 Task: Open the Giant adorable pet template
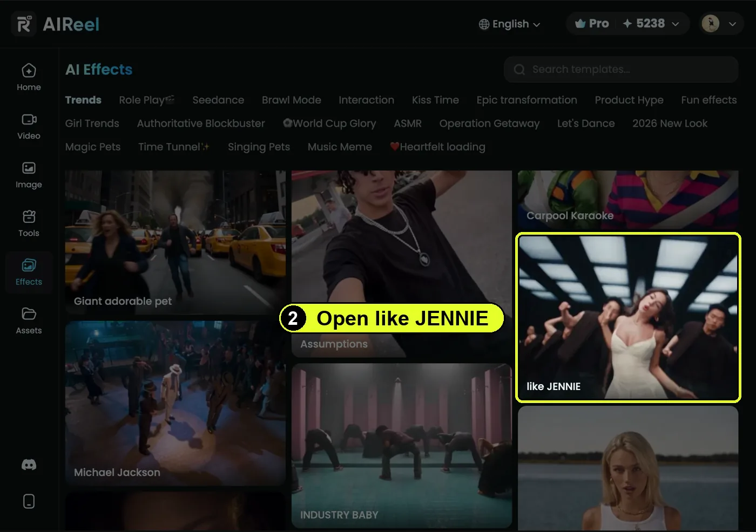175,243
